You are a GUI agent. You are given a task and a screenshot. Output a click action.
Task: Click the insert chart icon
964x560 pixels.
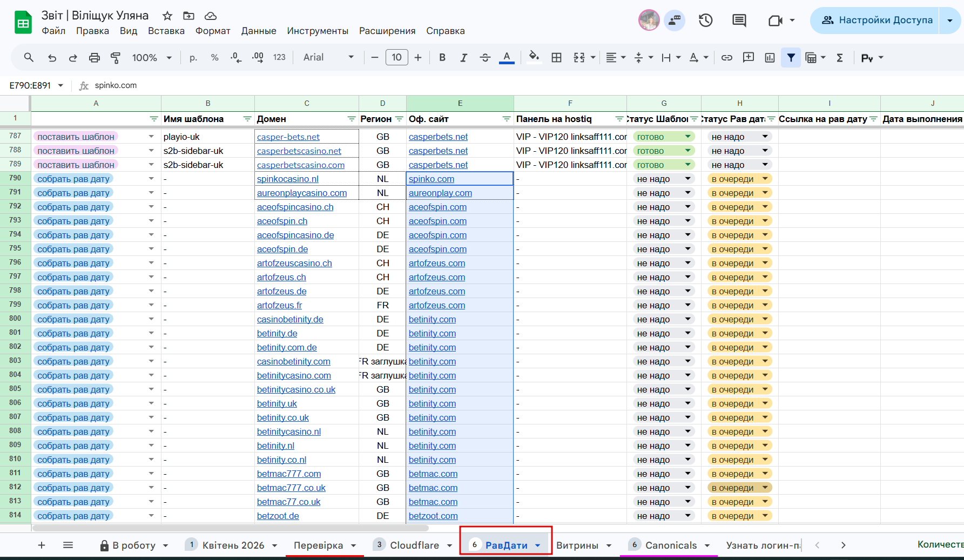[x=770, y=58]
